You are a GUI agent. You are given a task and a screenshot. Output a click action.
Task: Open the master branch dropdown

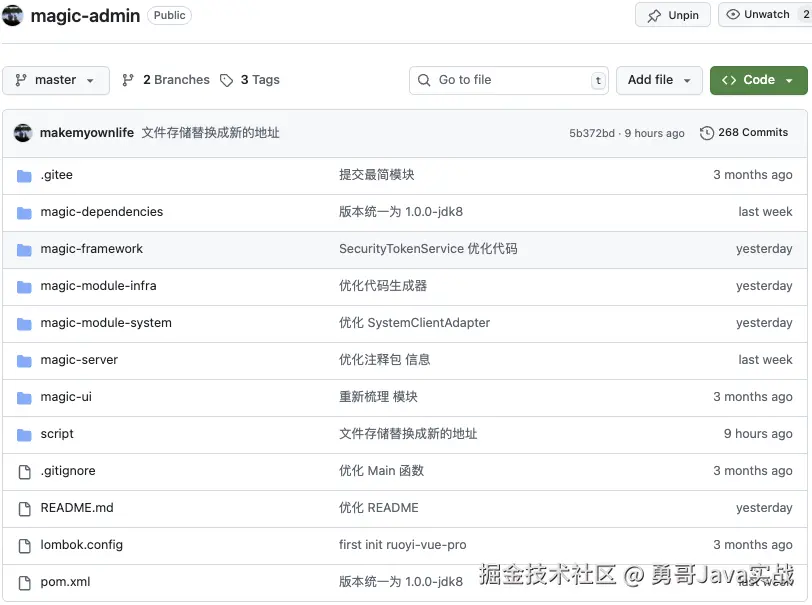[x=56, y=80]
